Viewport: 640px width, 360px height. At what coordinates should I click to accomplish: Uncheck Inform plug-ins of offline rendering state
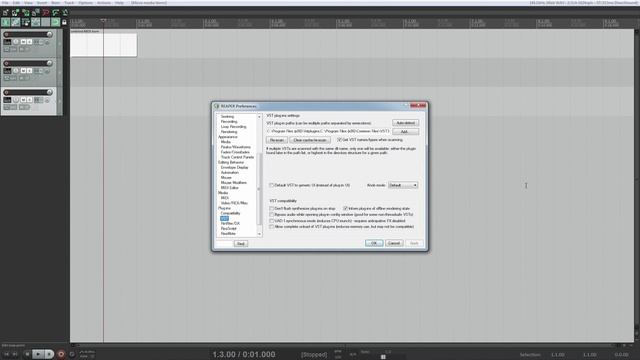click(x=345, y=209)
